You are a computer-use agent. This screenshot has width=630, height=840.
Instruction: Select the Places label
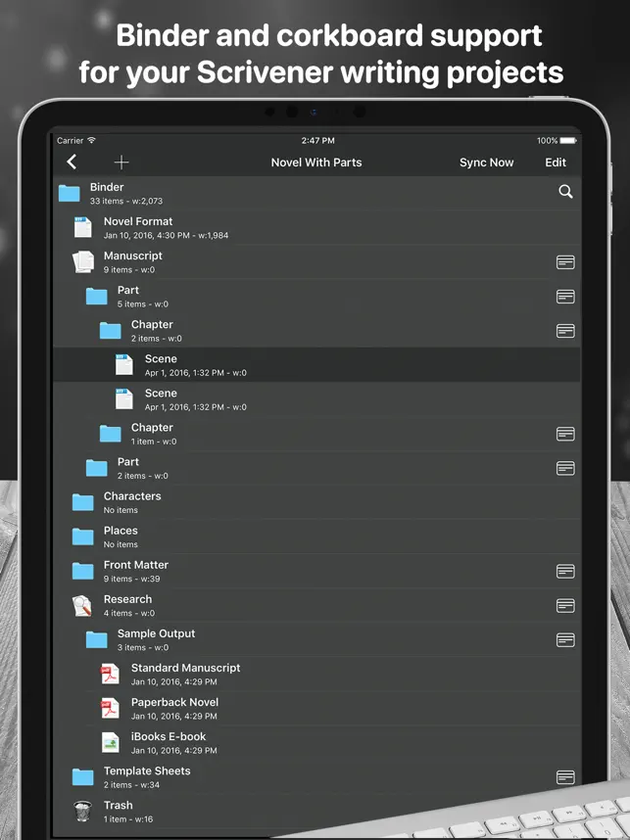[x=121, y=531]
